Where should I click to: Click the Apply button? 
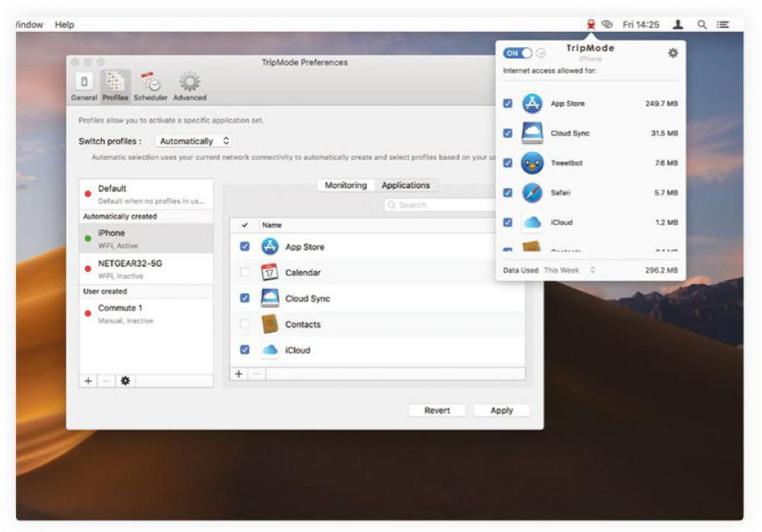(x=501, y=410)
